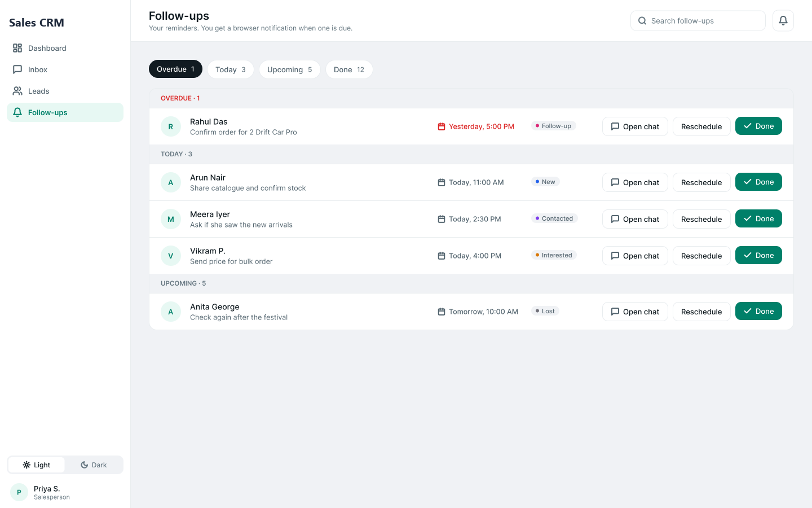Mark Rahul Das follow-up as Done
The width and height of the screenshot is (812, 508).
(x=758, y=126)
